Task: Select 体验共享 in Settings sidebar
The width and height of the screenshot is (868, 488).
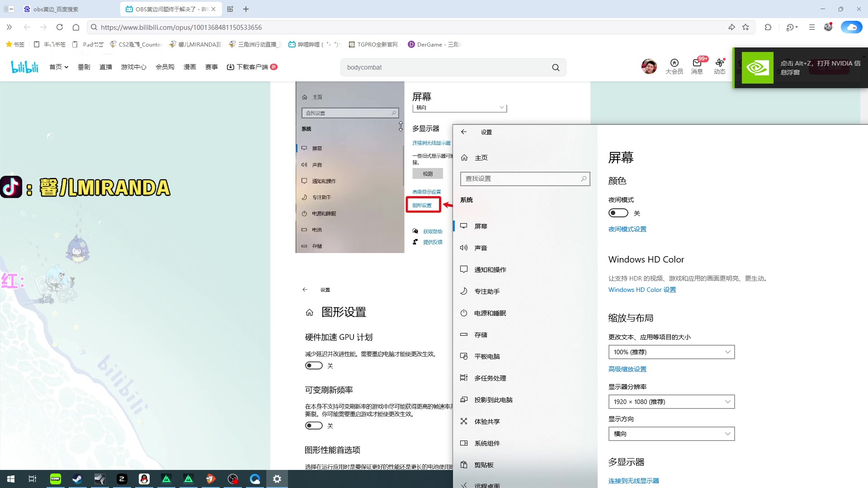Action: (524, 421)
